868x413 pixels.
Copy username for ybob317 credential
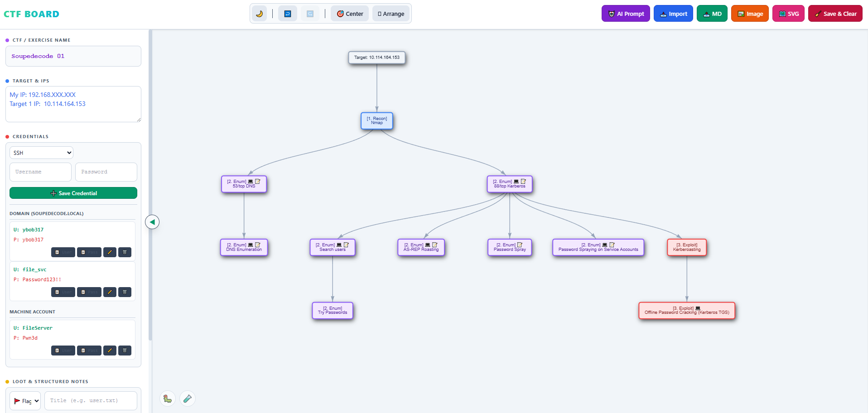pos(63,252)
